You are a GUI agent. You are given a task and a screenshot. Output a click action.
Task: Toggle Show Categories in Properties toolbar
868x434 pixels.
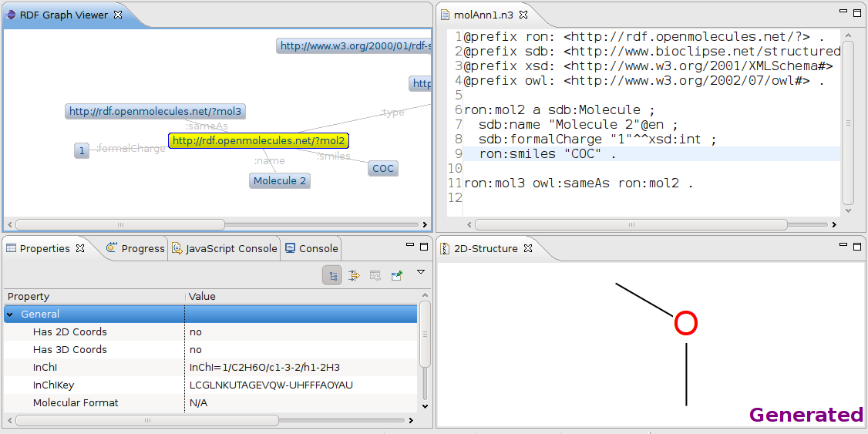(332, 275)
